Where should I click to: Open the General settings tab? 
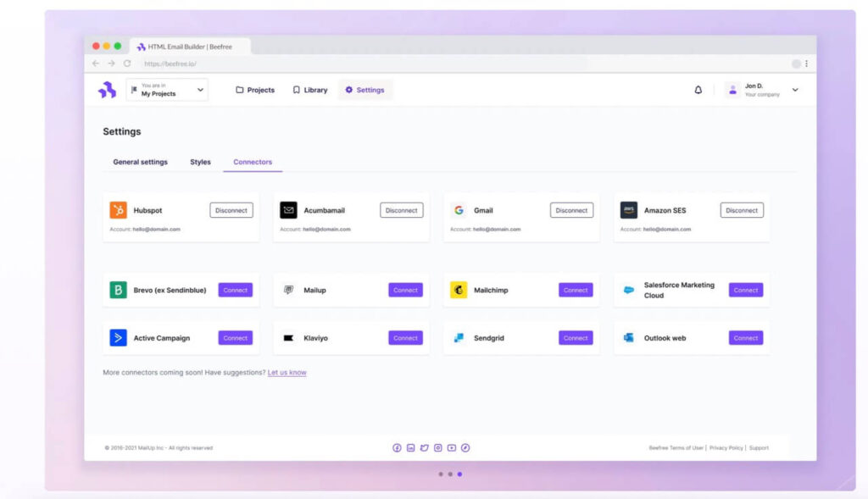tap(140, 161)
